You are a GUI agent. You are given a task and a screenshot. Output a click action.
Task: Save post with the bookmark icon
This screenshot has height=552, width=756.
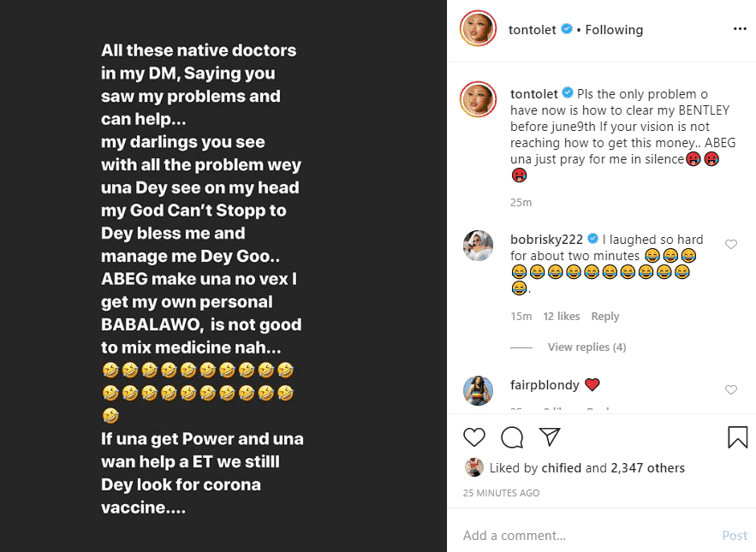tap(737, 437)
